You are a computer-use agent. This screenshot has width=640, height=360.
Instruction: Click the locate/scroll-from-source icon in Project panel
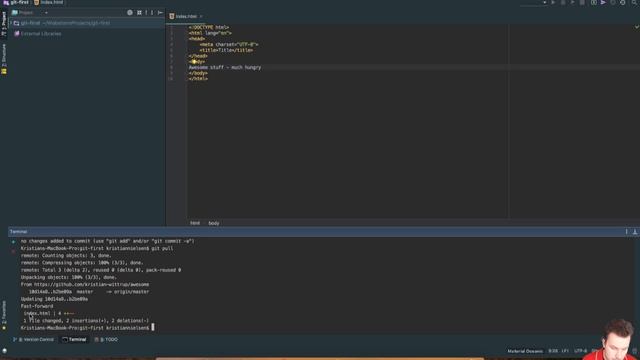(x=130, y=13)
